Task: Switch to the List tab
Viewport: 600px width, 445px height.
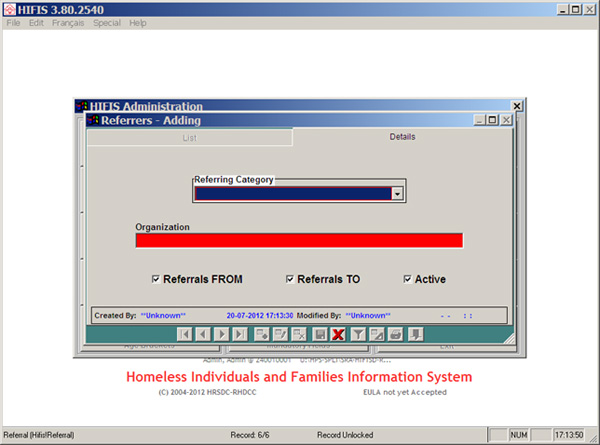Action: (x=189, y=137)
